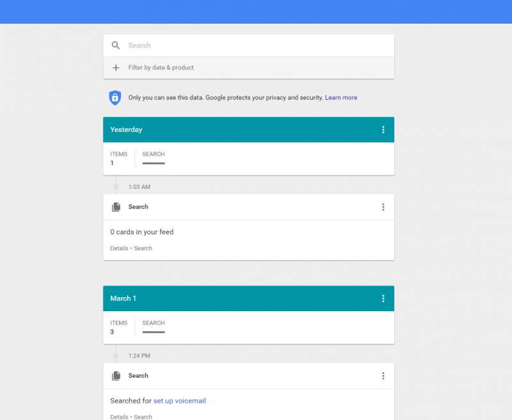Click the document icon on the 1:24 PM Search card
512x420 pixels.
pyautogui.click(x=116, y=376)
